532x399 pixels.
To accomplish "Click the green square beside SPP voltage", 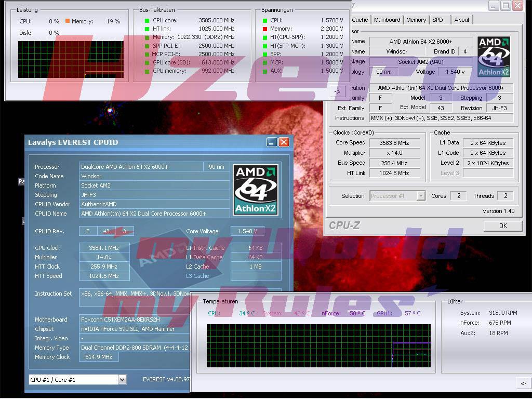I will [x=265, y=54].
